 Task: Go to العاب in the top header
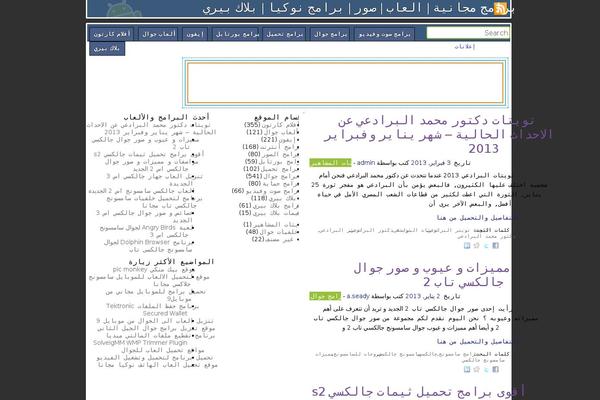coord(404,8)
